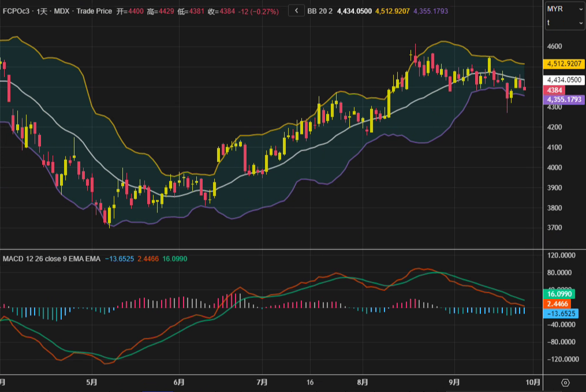Click the 9月 time axis label
This screenshot has width=586, height=392.
pyautogui.click(x=454, y=382)
